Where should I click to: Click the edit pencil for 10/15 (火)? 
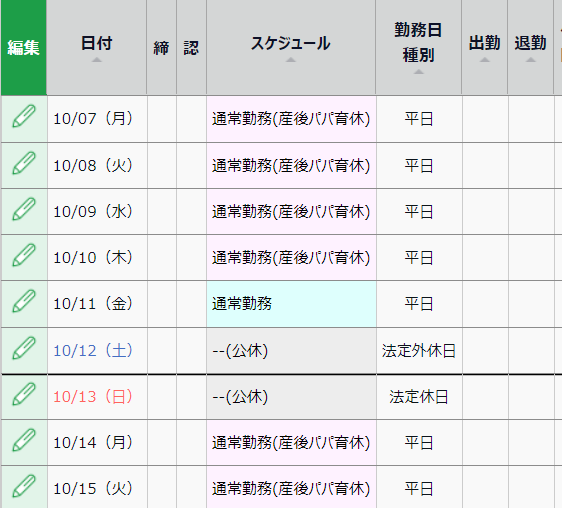[x=24, y=486]
